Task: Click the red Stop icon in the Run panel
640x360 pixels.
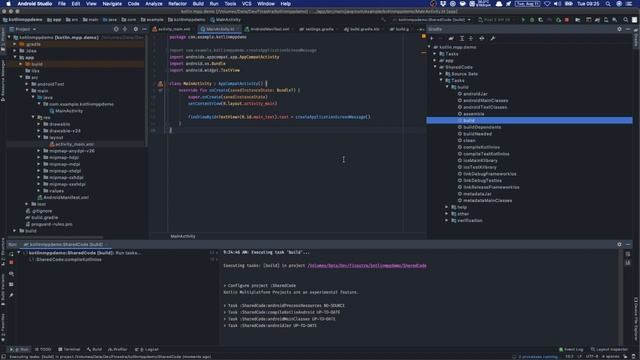Action: (x=11, y=262)
